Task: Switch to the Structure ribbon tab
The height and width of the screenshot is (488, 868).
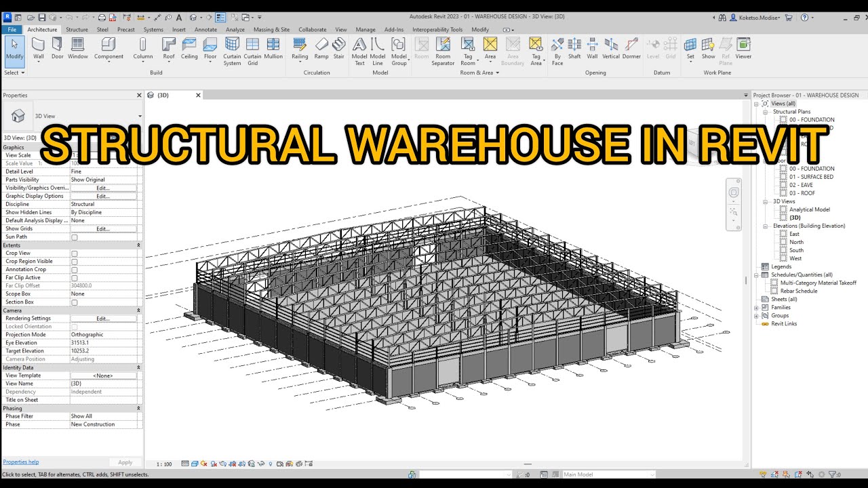Action: point(77,30)
